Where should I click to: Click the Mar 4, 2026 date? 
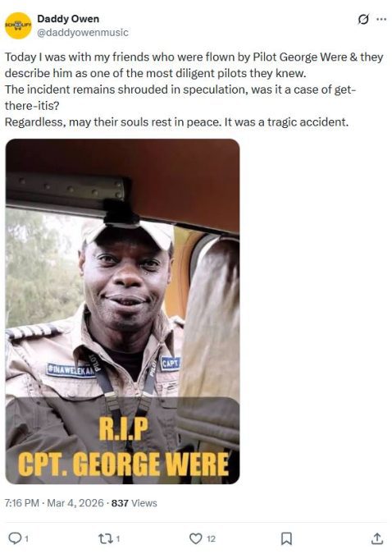[x=75, y=503]
